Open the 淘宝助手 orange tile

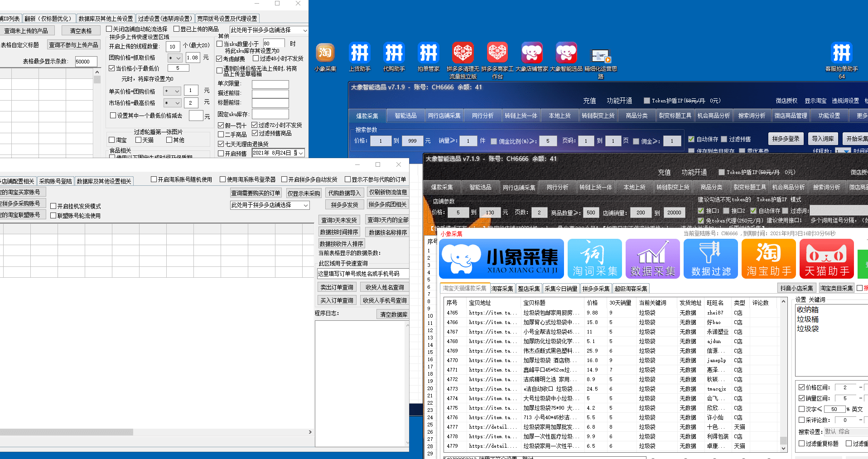tap(769, 259)
